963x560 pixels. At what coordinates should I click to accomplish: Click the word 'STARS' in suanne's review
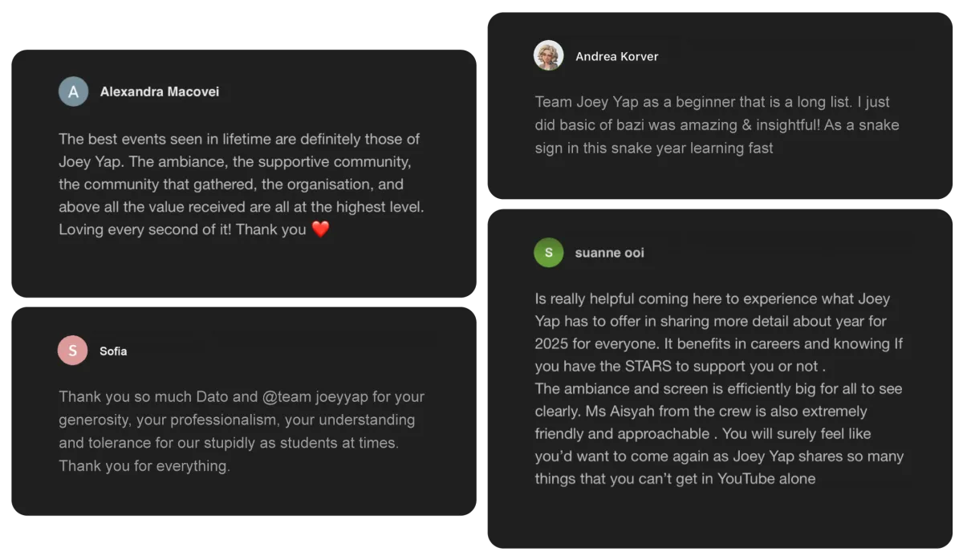click(646, 367)
